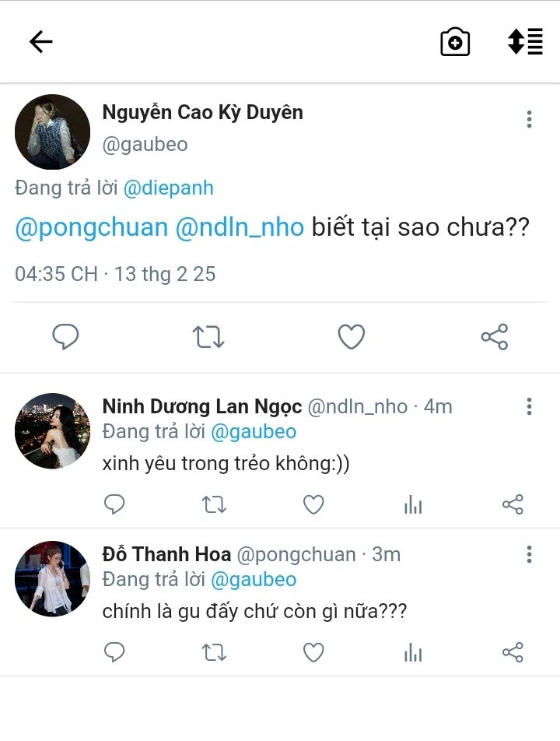Retweet the main tweet by @gaubeo

[x=208, y=337]
